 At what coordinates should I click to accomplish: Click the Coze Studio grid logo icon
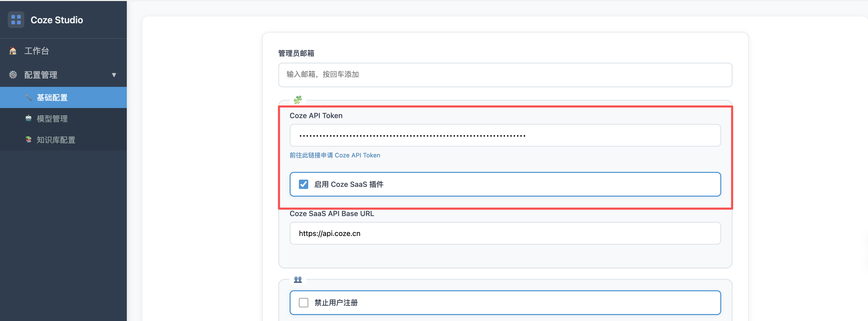16,20
